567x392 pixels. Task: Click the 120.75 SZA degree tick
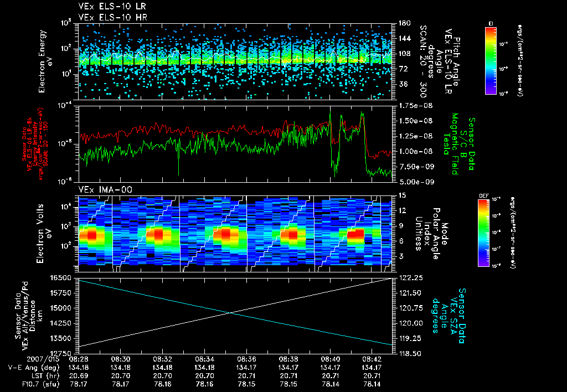click(x=410, y=308)
